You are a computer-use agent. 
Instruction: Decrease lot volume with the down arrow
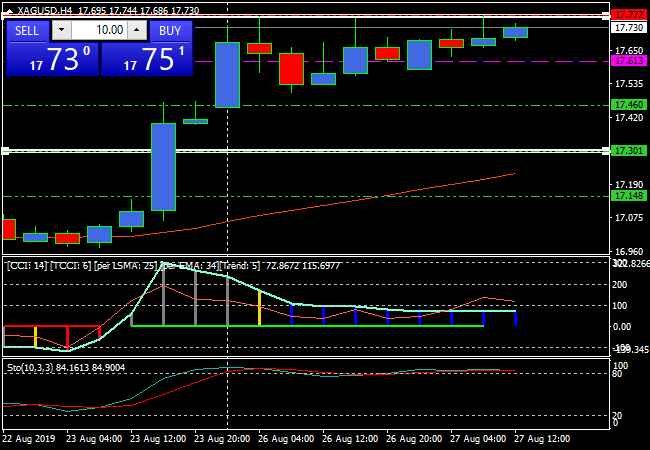coord(61,31)
